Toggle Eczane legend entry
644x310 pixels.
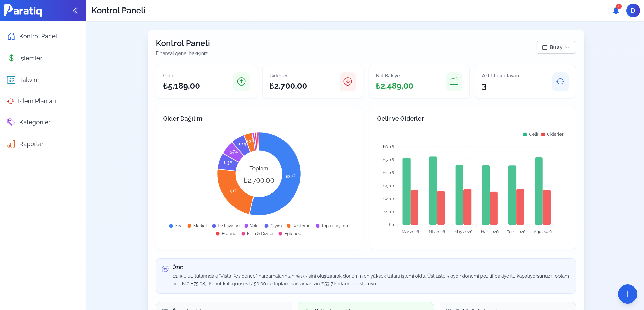pyautogui.click(x=226, y=233)
